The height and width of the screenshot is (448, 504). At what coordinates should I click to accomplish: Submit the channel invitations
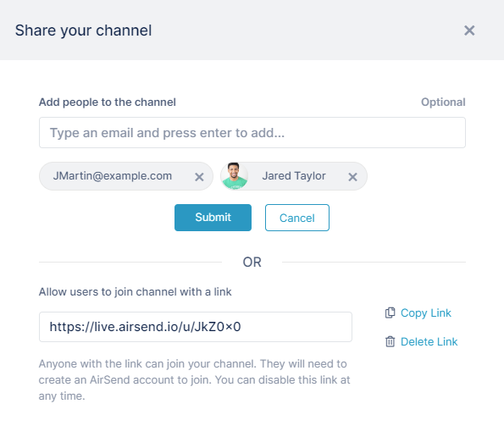213,218
